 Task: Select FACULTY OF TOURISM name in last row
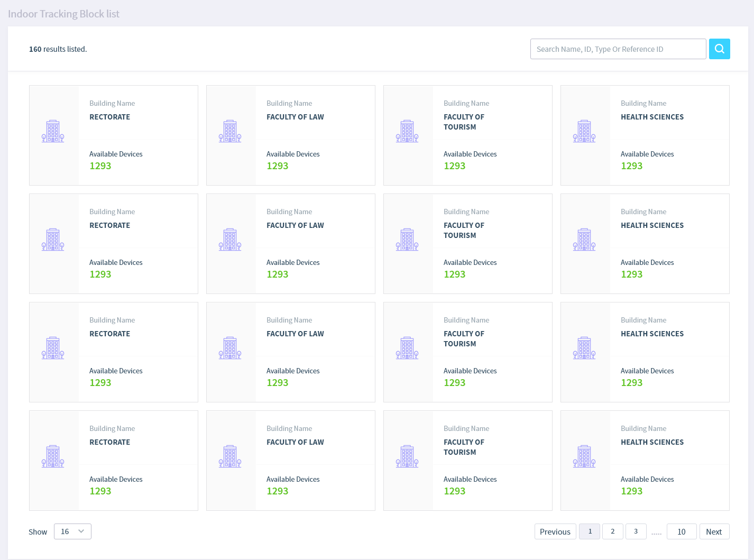point(464,447)
